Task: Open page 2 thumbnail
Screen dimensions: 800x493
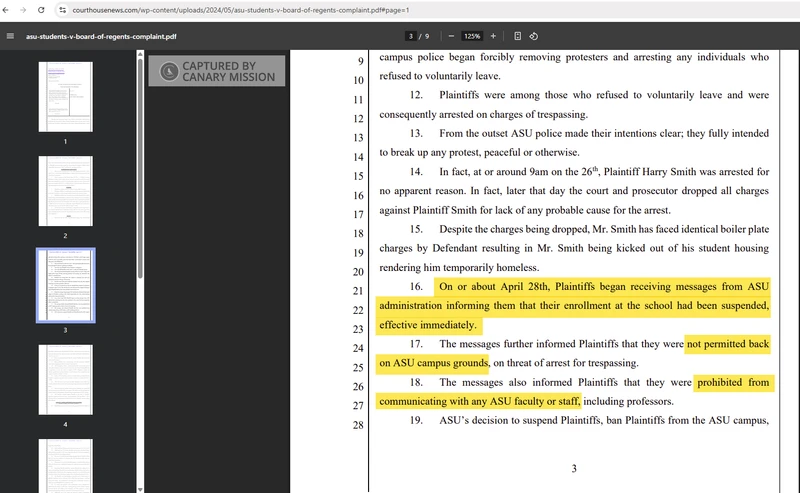Action: tap(65, 190)
